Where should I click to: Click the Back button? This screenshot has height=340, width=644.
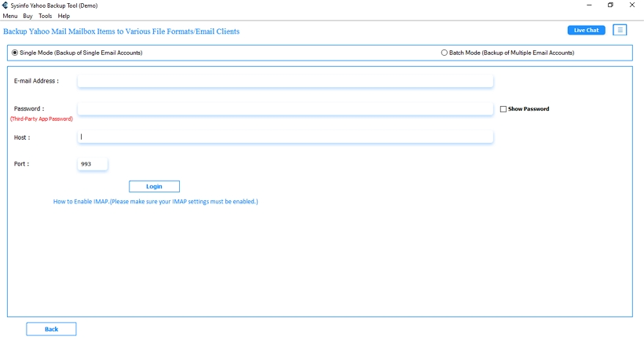(x=51, y=329)
